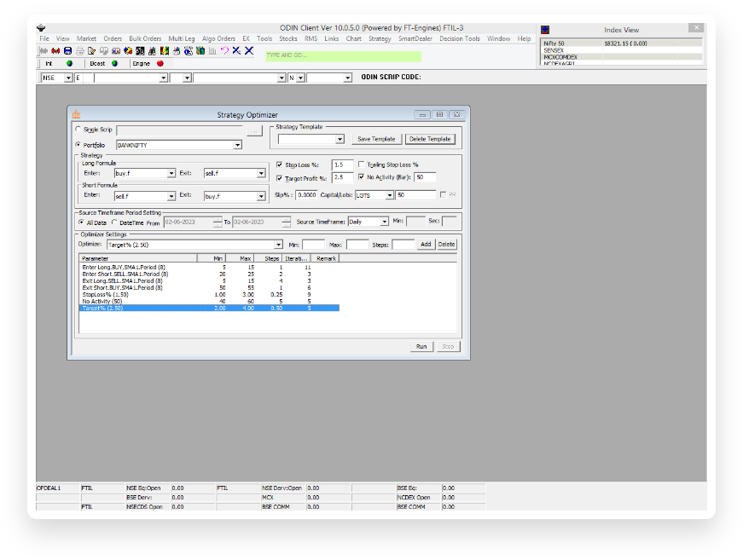Click the pink undo arrow toolbar icon
This screenshot has width=743, height=560.
[224, 50]
